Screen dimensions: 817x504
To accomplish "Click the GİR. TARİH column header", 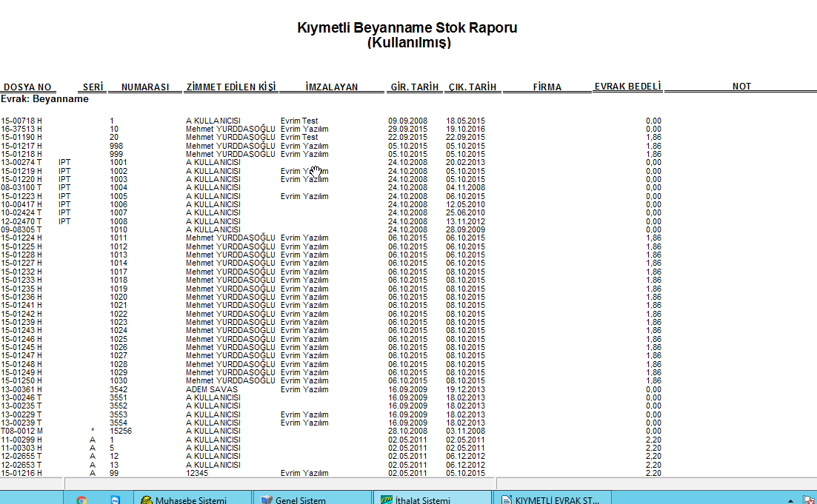I will click(x=415, y=87).
